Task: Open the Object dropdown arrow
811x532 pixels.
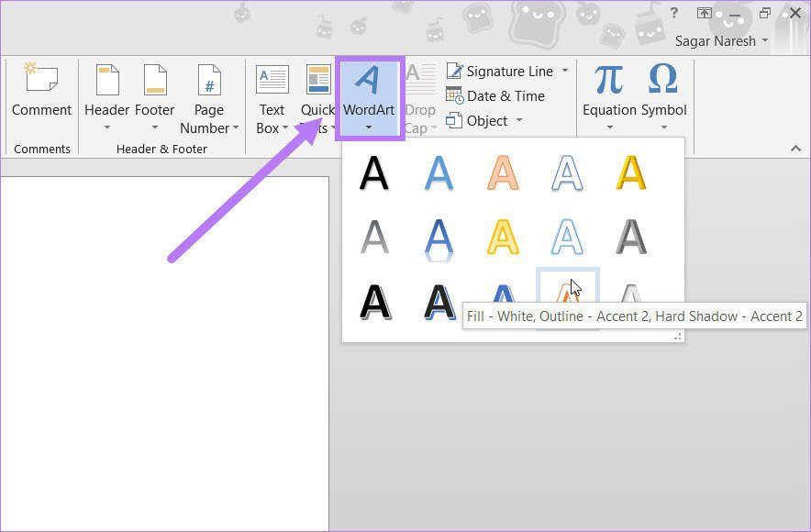Action: [x=519, y=120]
